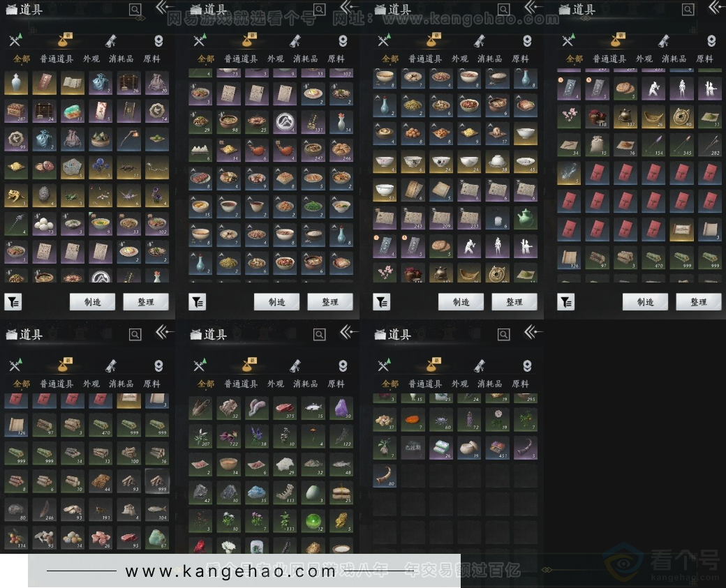Select the item with count 246 in the bottom-left panel
This screenshot has width=726, height=588.
[x=45, y=509]
